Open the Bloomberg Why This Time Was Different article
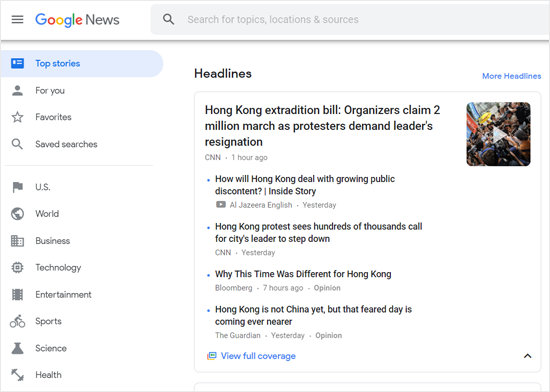The width and height of the screenshot is (550, 392). [303, 274]
